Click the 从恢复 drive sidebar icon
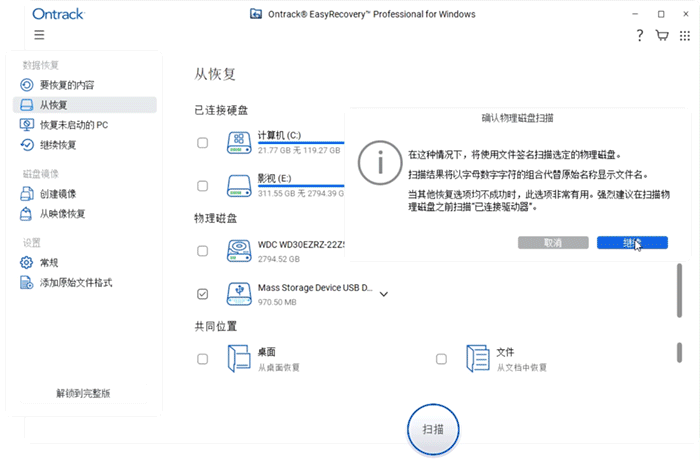This screenshot has height=462, width=700. [x=27, y=105]
